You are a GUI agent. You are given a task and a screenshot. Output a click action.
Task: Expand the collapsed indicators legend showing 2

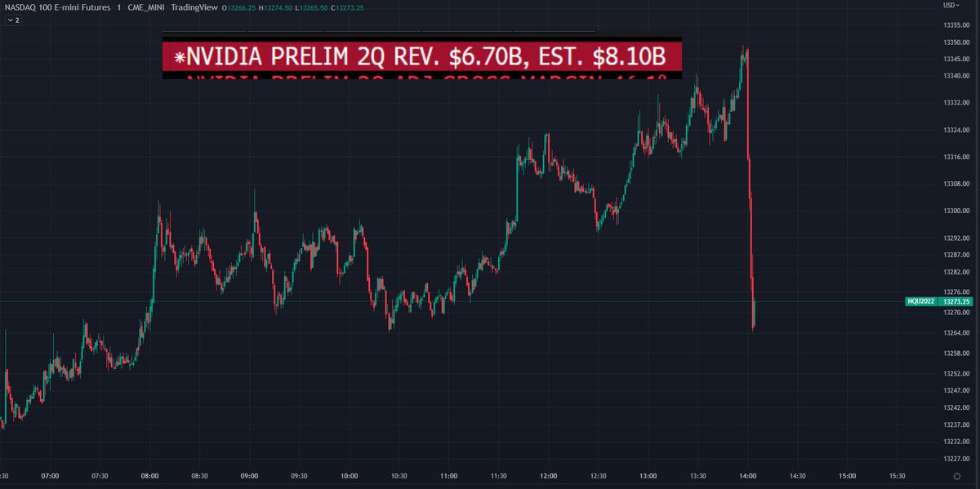click(x=14, y=20)
